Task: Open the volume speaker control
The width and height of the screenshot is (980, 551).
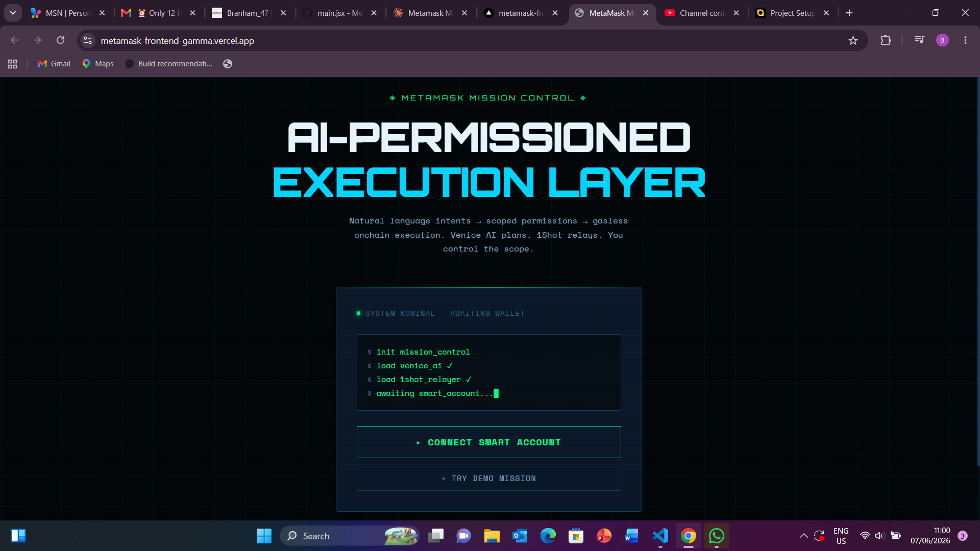Action: pyautogui.click(x=879, y=536)
